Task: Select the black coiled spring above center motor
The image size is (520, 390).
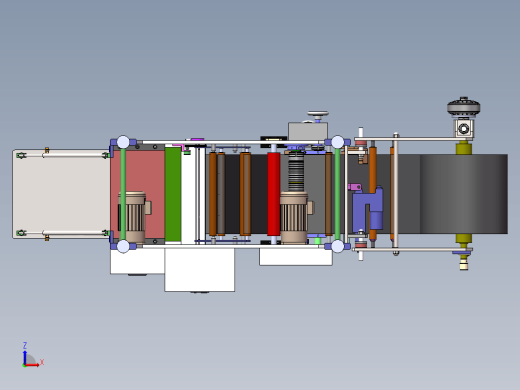Action: point(296,172)
